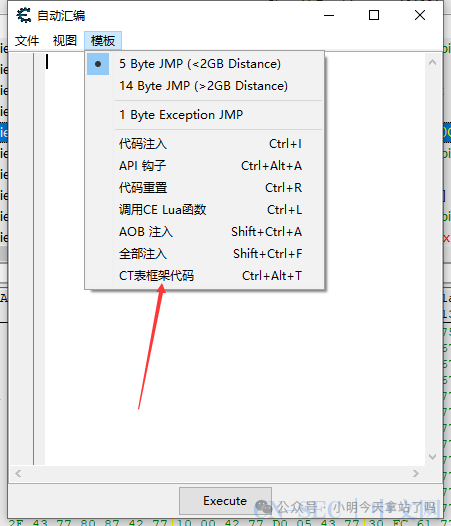The image size is (451, 526).
Task: Click horizontal scrollbar left arrow
Action: 18,474
